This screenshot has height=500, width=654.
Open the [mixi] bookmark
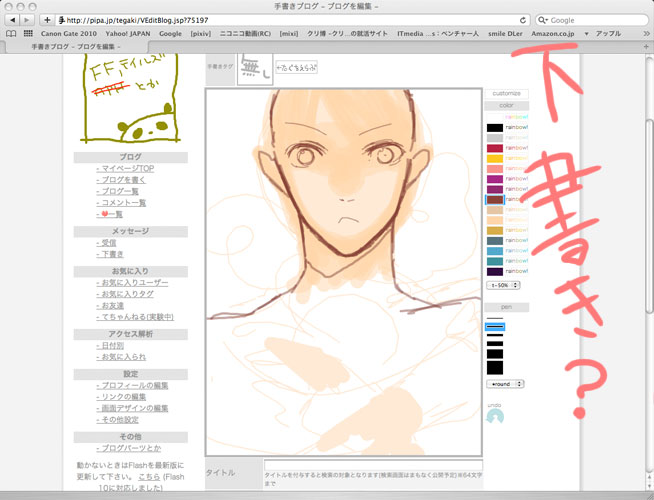(x=289, y=33)
